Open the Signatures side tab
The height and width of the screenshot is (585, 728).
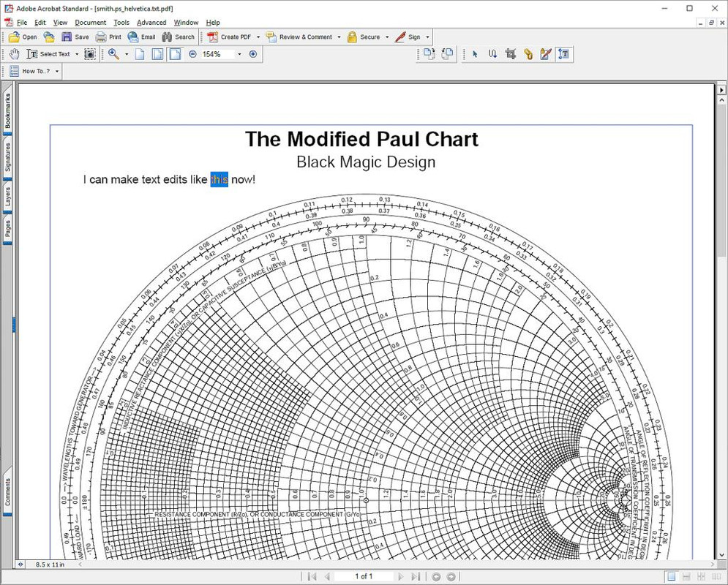coord(7,157)
